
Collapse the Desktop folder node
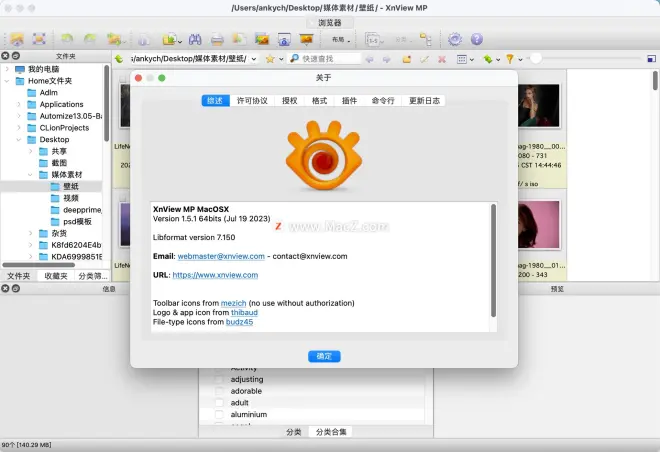(x=19, y=140)
